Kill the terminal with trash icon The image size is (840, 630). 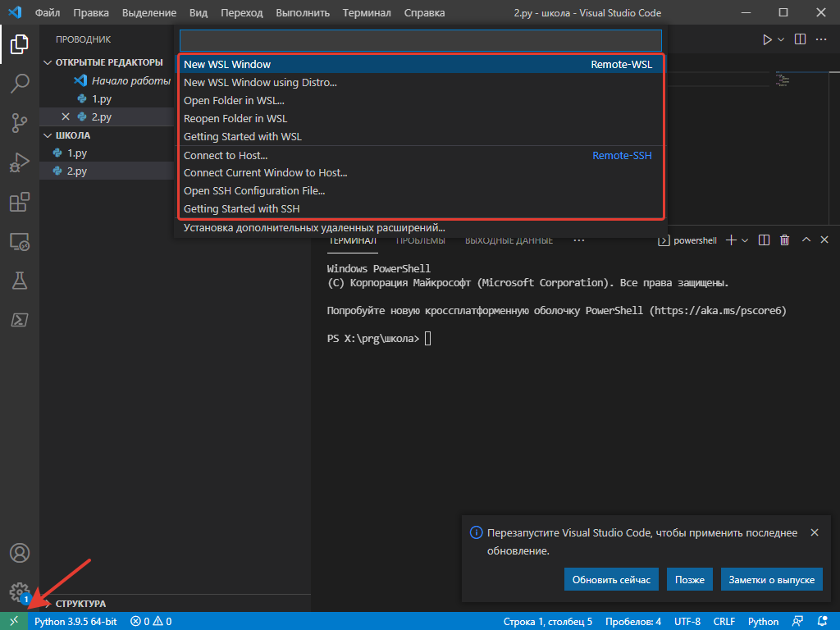(x=784, y=240)
